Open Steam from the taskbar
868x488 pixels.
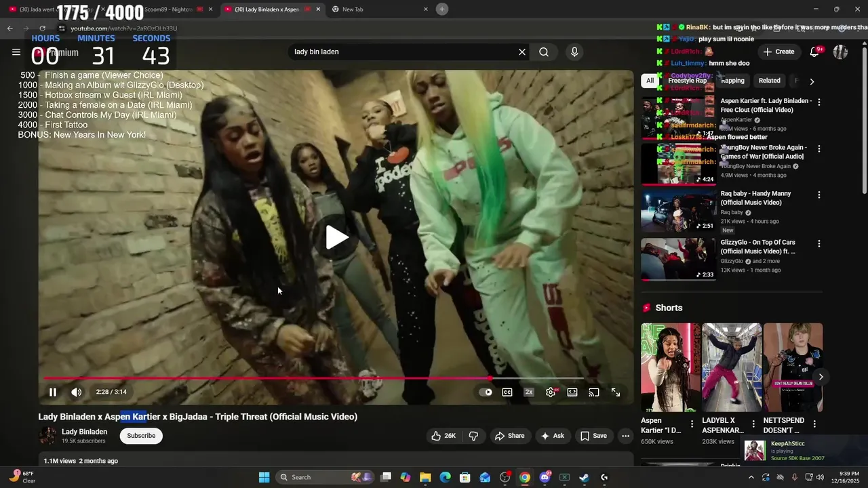584,477
